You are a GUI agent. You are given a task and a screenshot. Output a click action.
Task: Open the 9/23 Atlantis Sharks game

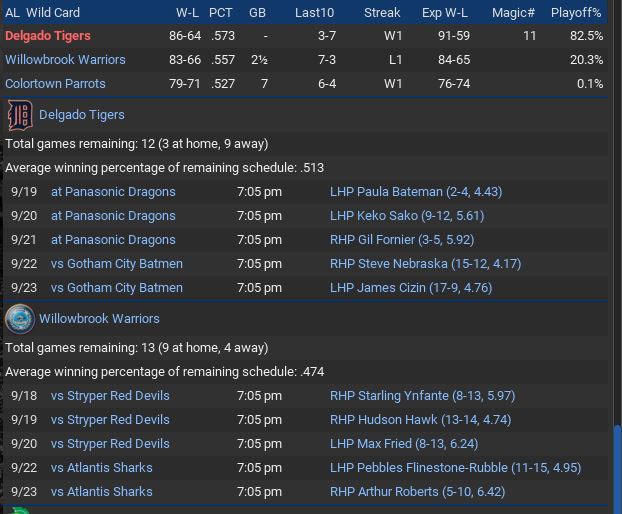pyautogui.click(x=102, y=492)
